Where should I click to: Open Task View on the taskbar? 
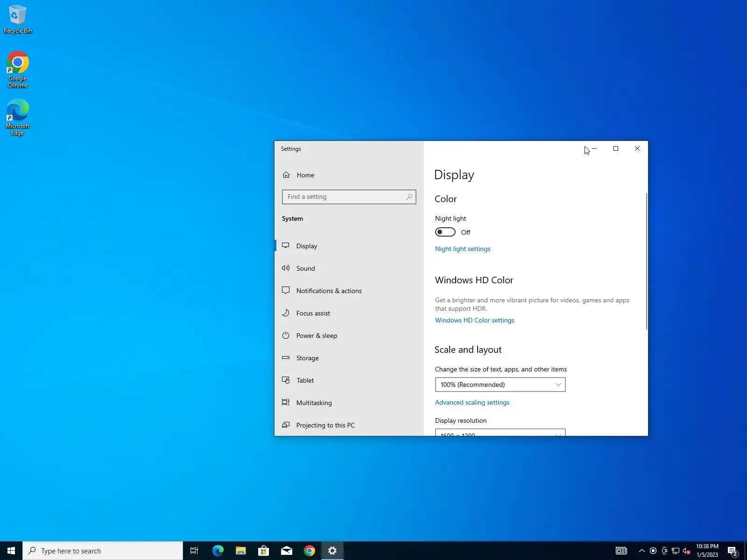[194, 551]
